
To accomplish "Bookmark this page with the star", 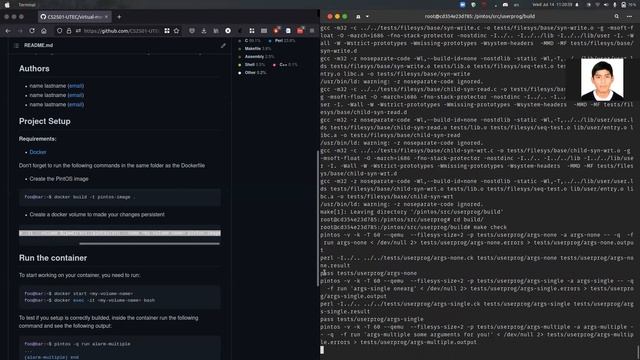I will (176, 31).
